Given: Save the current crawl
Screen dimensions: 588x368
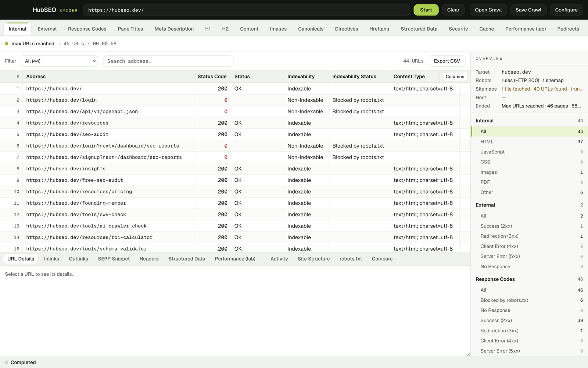Looking at the screenshot, I should [528, 10].
